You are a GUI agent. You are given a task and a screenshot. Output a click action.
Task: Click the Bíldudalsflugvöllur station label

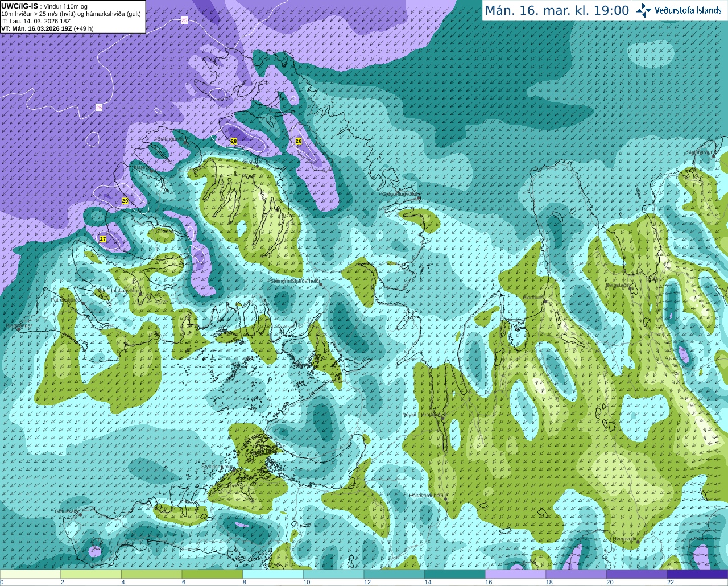[118, 290]
